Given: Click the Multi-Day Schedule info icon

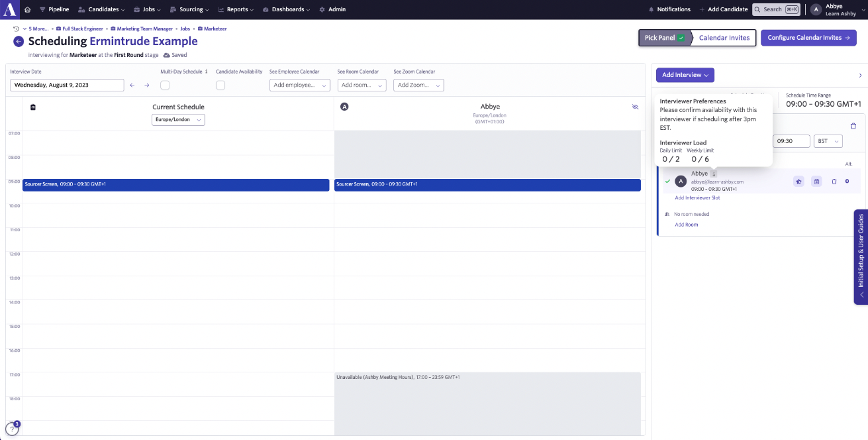Looking at the screenshot, I should [x=207, y=72].
